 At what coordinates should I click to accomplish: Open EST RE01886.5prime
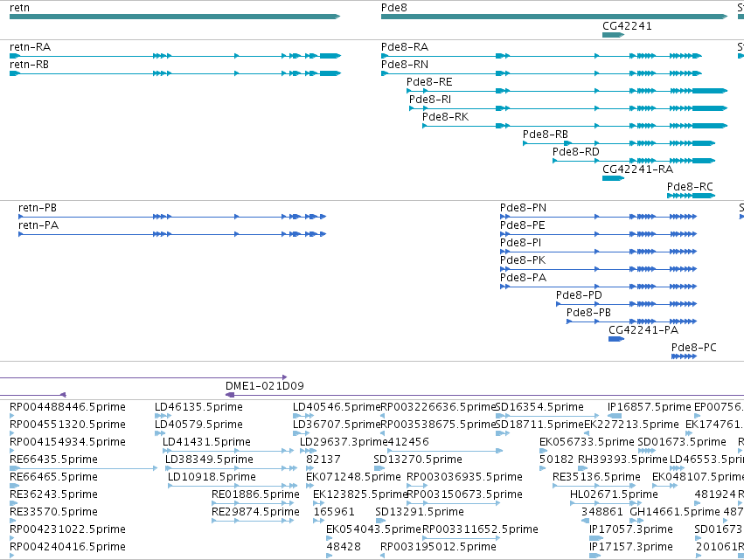tap(256, 494)
